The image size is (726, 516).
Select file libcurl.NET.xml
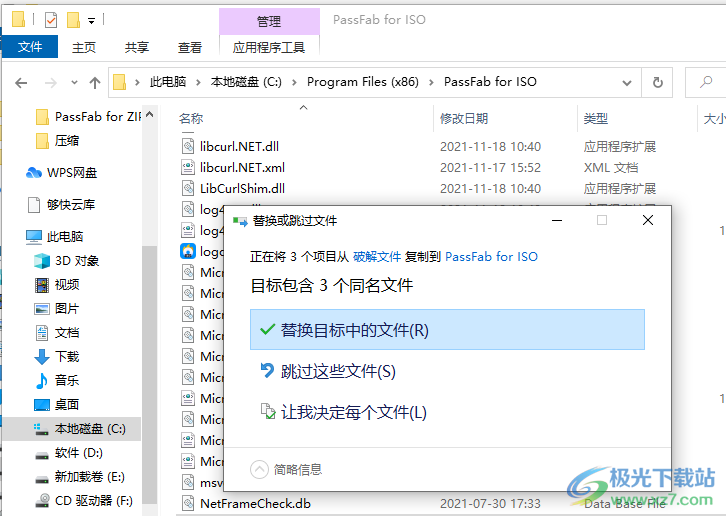click(x=242, y=168)
